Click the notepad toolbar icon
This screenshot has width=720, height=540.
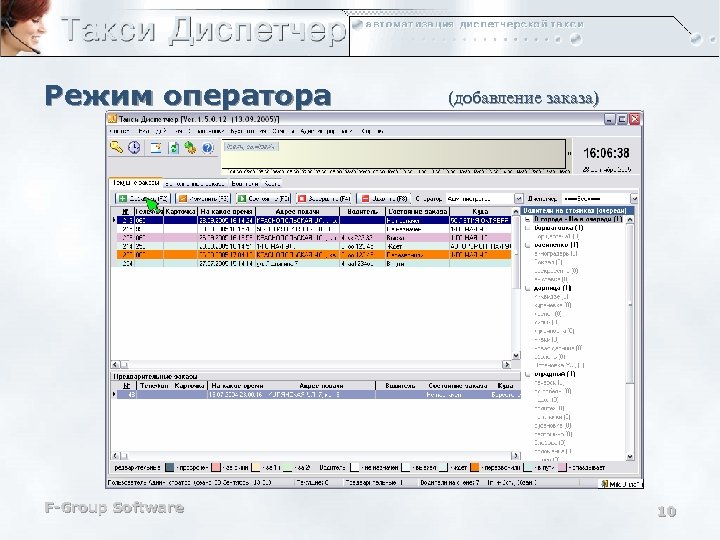pyautogui.click(x=156, y=147)
